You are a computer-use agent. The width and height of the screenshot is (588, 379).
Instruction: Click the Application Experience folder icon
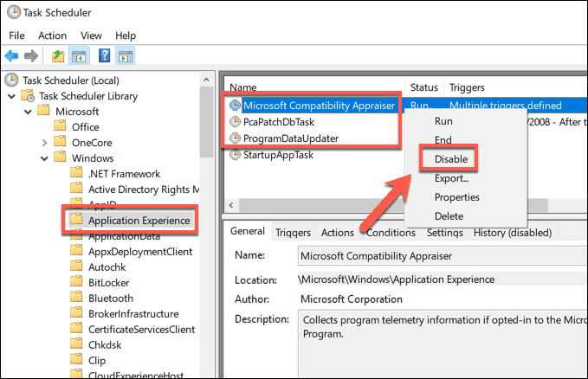pos(76,220)
